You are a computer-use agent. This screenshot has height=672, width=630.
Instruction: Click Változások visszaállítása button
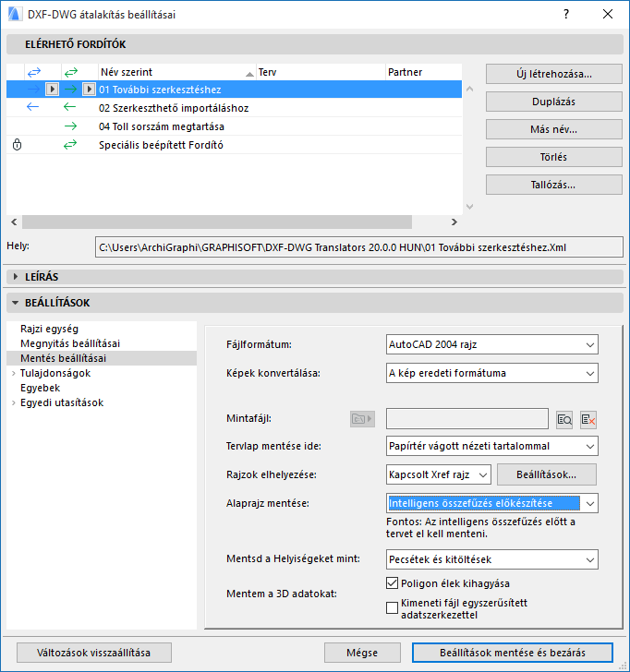coord(94,653)
